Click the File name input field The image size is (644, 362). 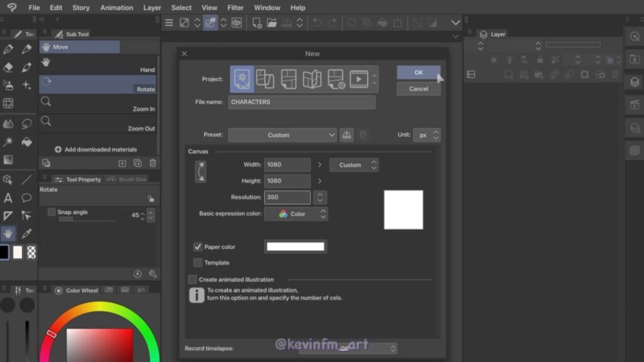pos(301,102)
